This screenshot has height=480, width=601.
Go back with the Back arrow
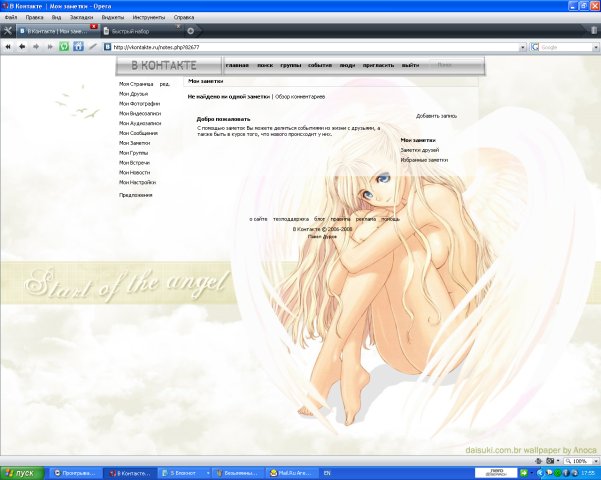(x=22, y=47)
